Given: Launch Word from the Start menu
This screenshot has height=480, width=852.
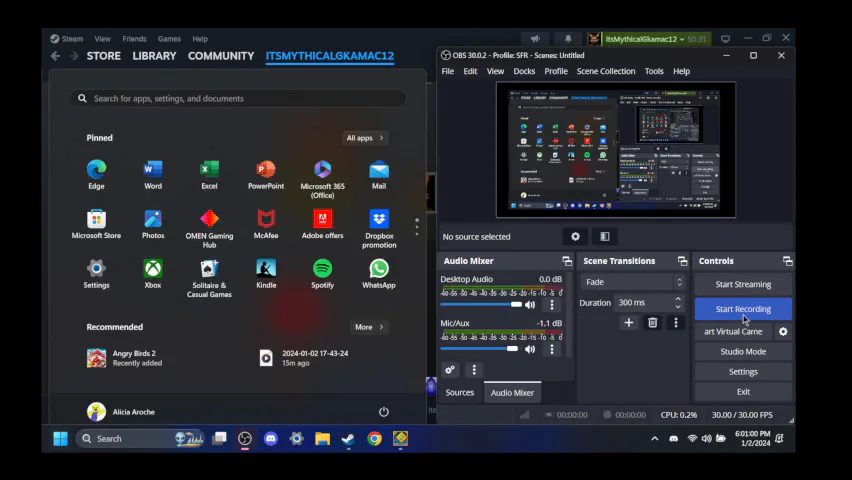Looking at the screenshot, I should tap(153, 174).
